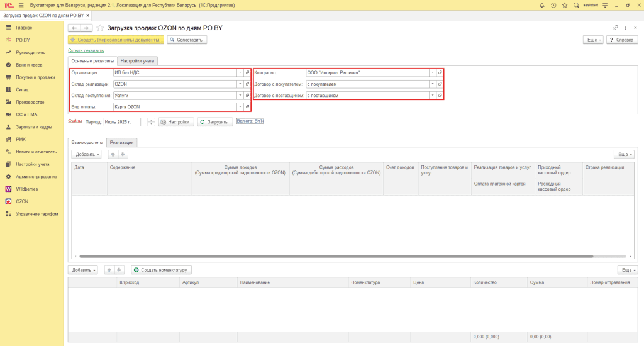Go back with left arrow
644x346 pixels.
(x=74, y=28)
